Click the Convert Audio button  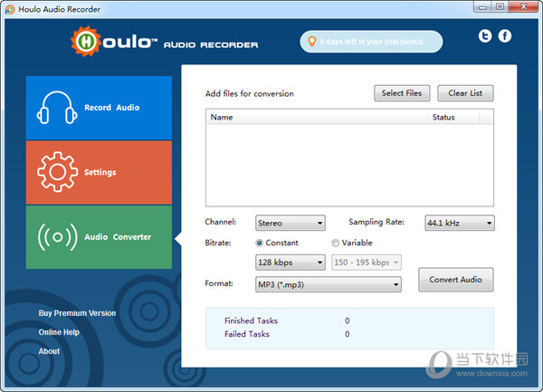[x=456, y=280]
